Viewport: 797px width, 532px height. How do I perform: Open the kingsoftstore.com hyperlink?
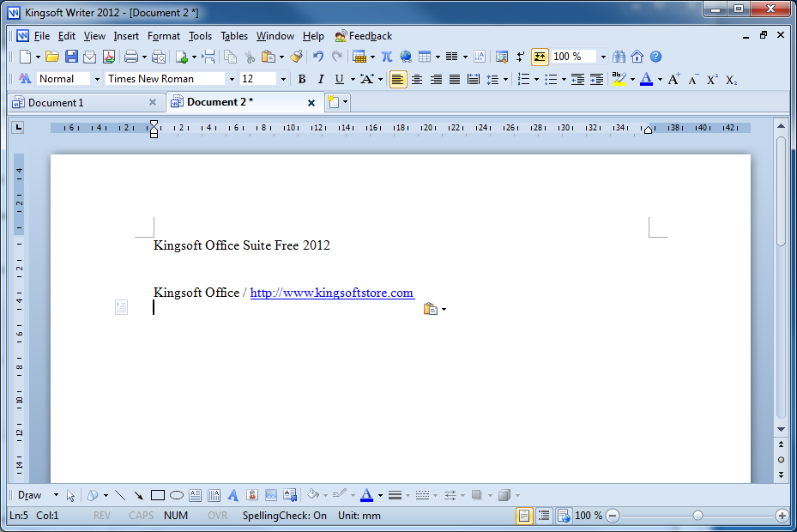pyautogui.click(x=332, y=293)
